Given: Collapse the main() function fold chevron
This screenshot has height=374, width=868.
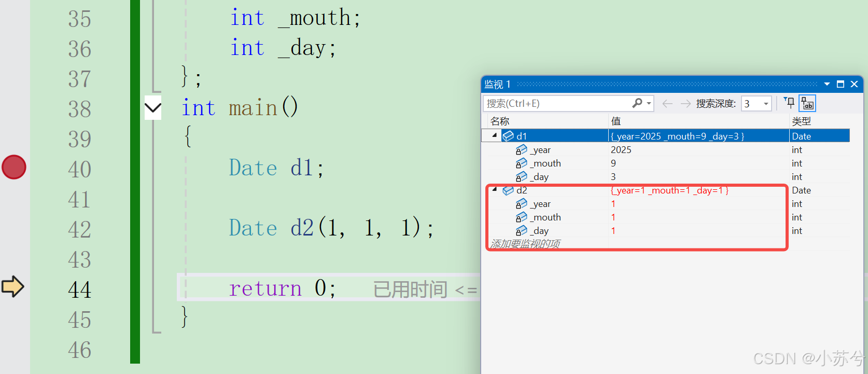Looking at the screenshot, I should (x=153, y=108).
